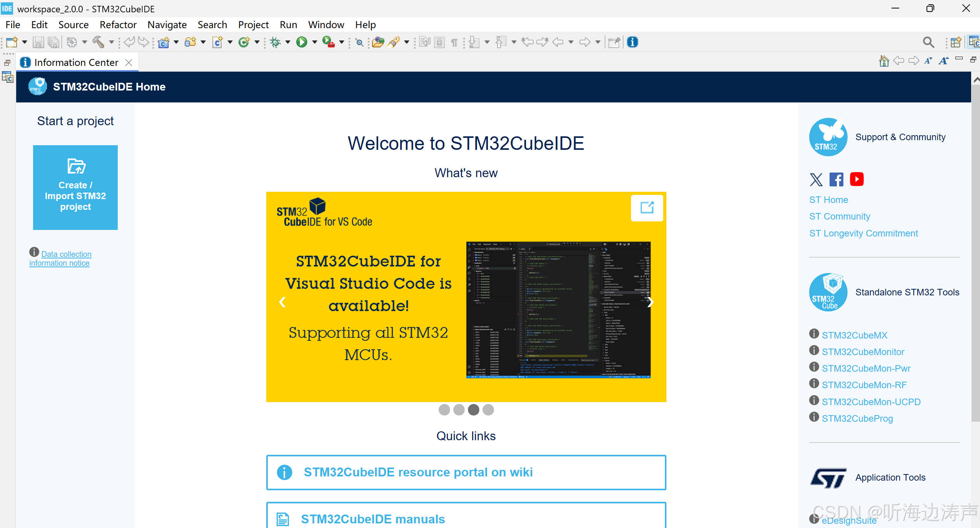The width and height of the screenshot is (980, 528).
Task: Open the External Tools dropdown arrow
Action: [x=342, y=42]
